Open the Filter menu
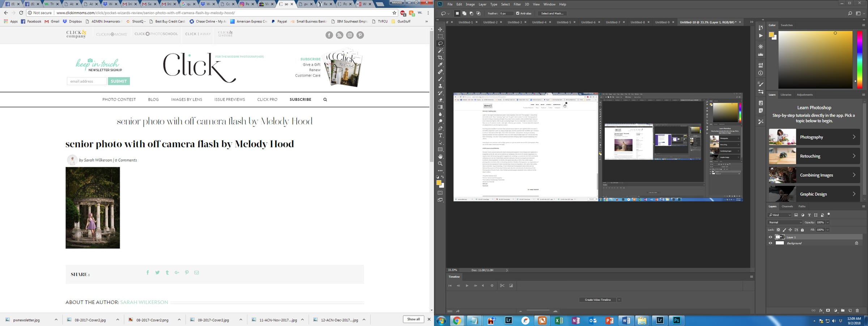The width and height of the screenshot is (868, 326). click(x=517, y=4)
